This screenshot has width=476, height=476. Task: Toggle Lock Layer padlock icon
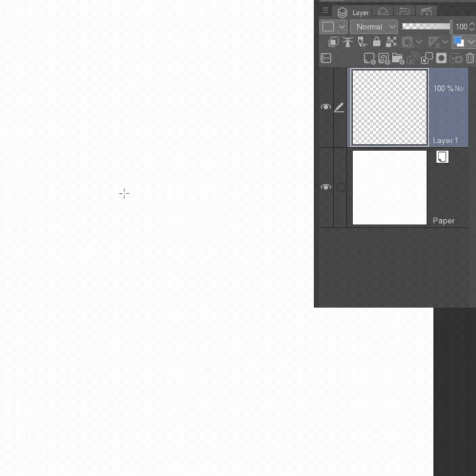376,42
